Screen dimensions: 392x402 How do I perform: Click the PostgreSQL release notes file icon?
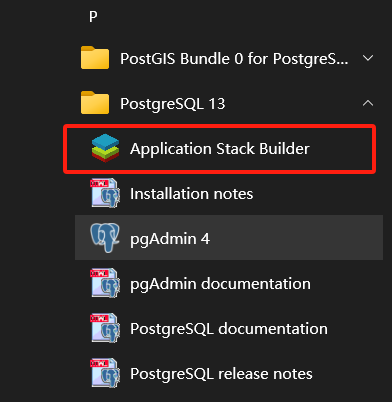[x=105, y=373]
